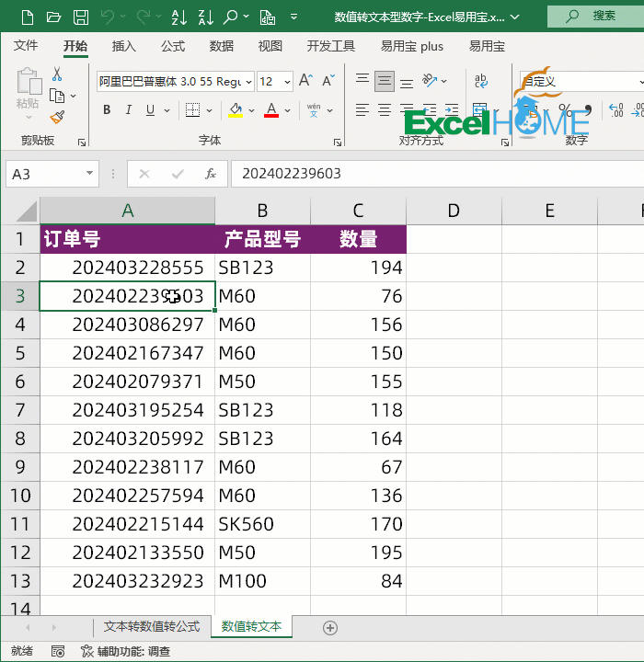
Task: Click the Insert Function fx icon
Action: point(211,174)
